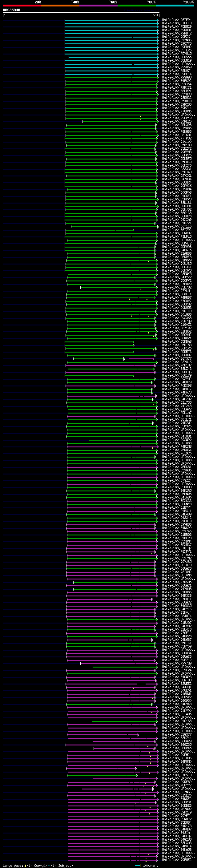Click the UniRef100_B4G948 label
Viewport: 197px width, 868px height.
177,704
